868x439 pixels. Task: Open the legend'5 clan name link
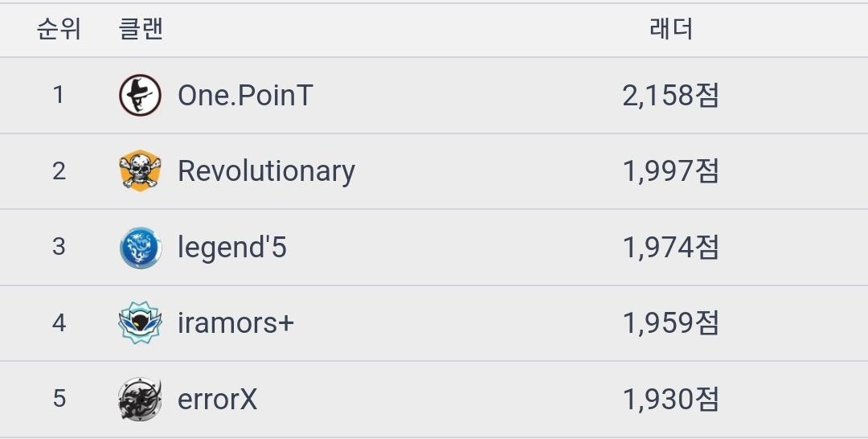[231, 247]
